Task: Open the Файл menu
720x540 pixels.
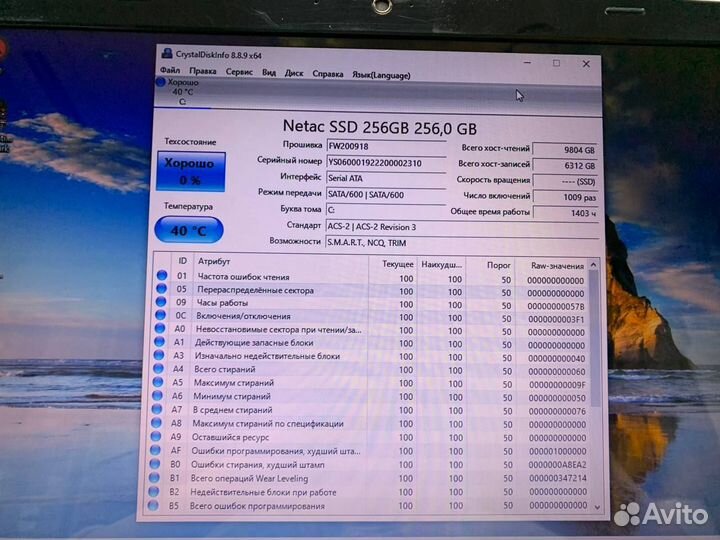Action: click(170, 70)
